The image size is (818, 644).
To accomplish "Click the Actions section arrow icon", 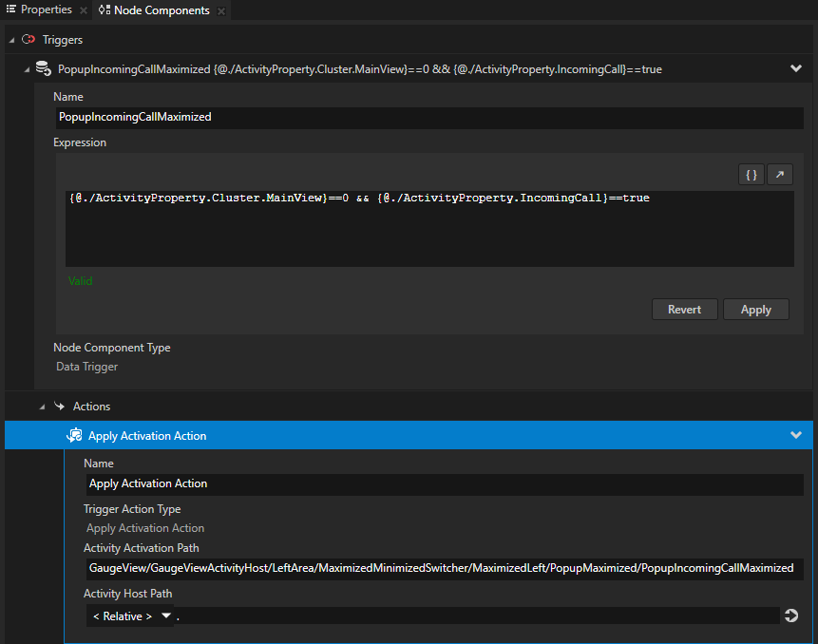I will pyautogui.click(x=59, y=407).
